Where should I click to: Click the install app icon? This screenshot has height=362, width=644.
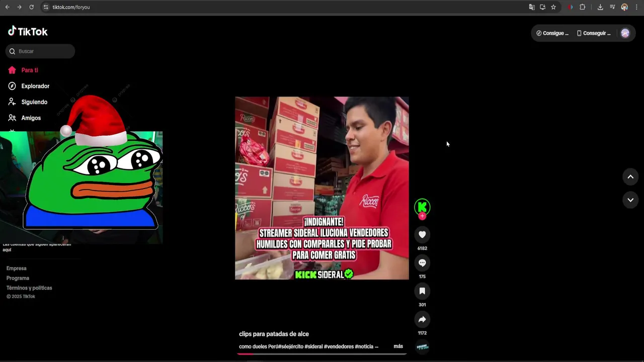pyautogui.click(x=542, y=7)
